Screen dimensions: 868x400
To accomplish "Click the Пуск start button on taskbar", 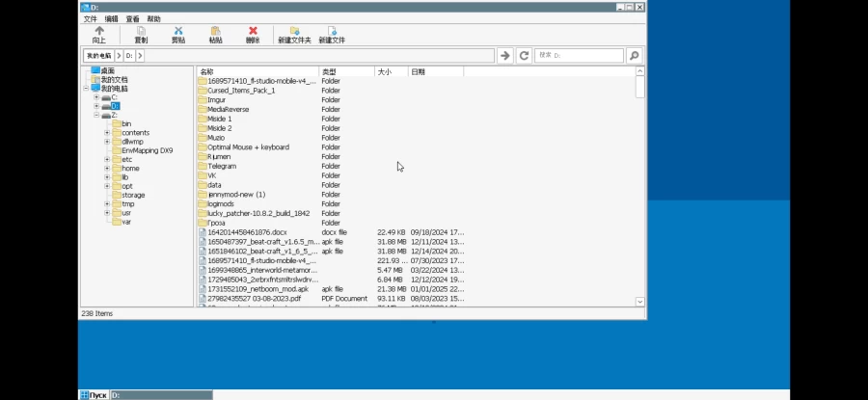I will pyautogui.click(x=94, y=395).
